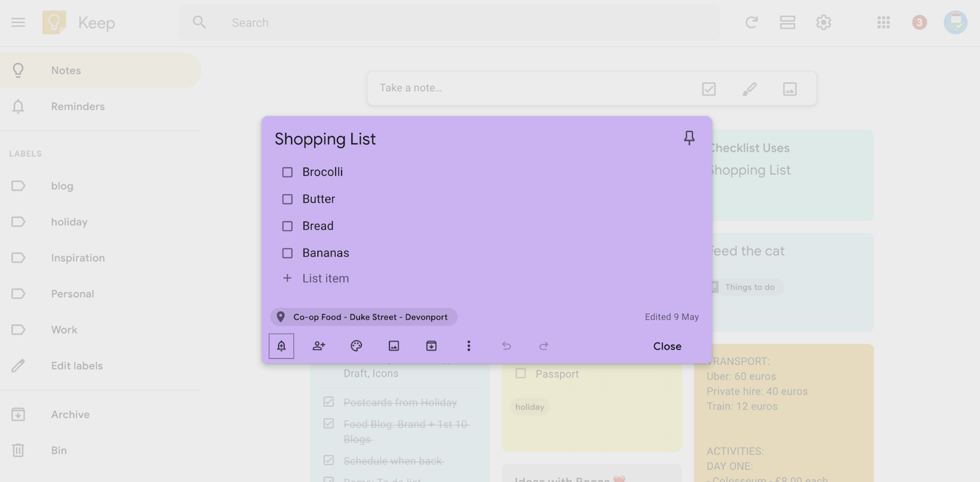Open the TRANSPORT note

784,413
